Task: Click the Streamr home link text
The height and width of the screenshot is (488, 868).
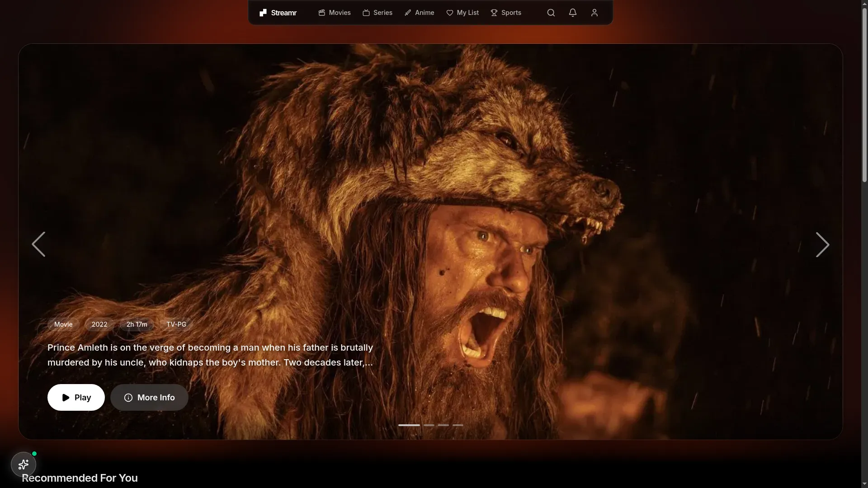Action: pyautogui.click(x=284, y=13)
